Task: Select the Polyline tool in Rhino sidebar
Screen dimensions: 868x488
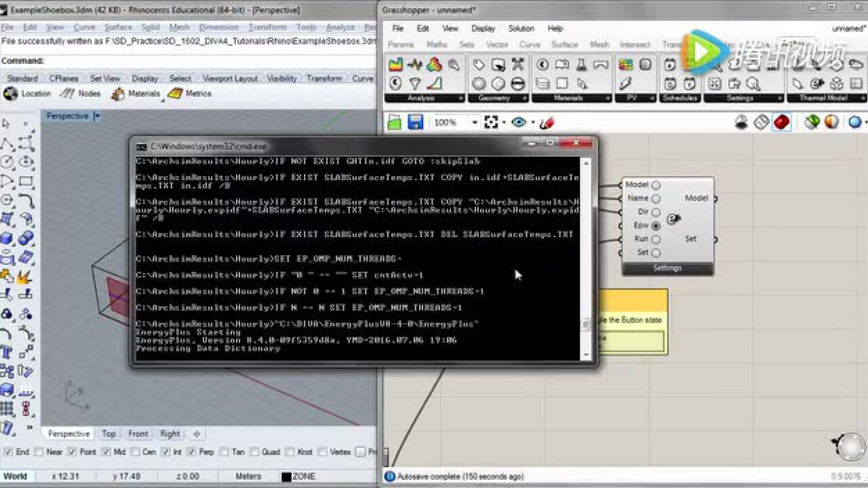Action: 7,144
